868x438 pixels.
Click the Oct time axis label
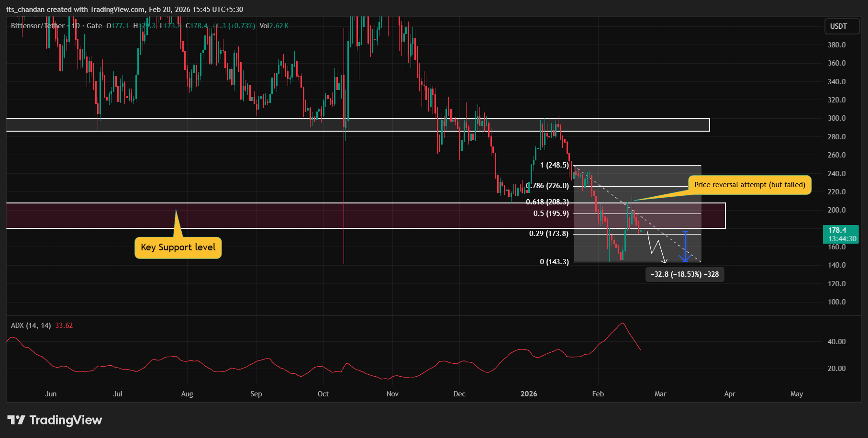323,394
